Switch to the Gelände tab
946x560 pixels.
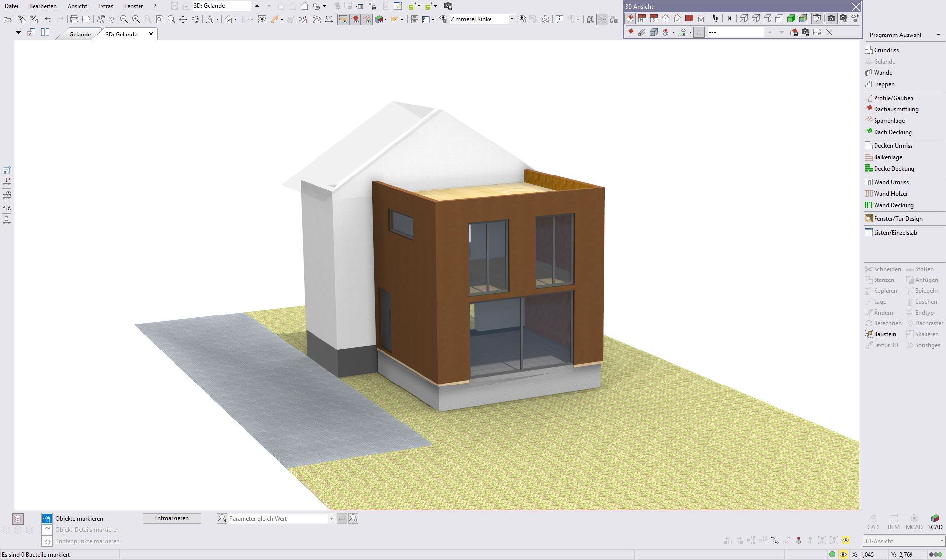point(80,35)
